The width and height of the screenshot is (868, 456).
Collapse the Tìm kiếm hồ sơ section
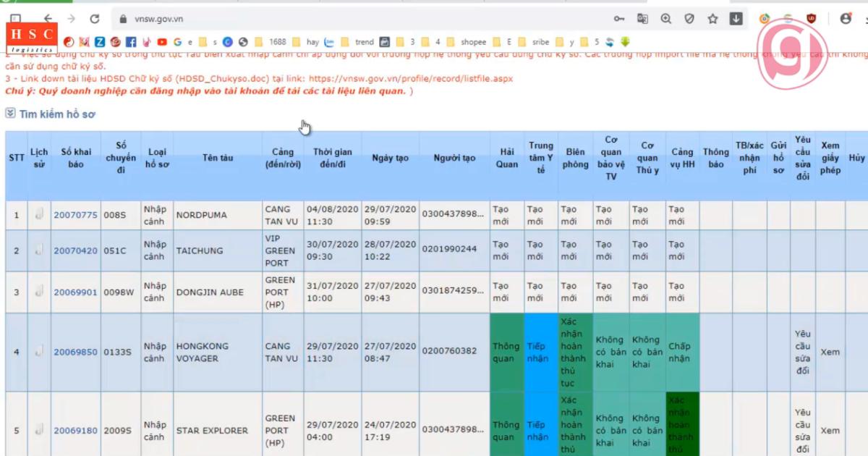click(x=10, y=114)
